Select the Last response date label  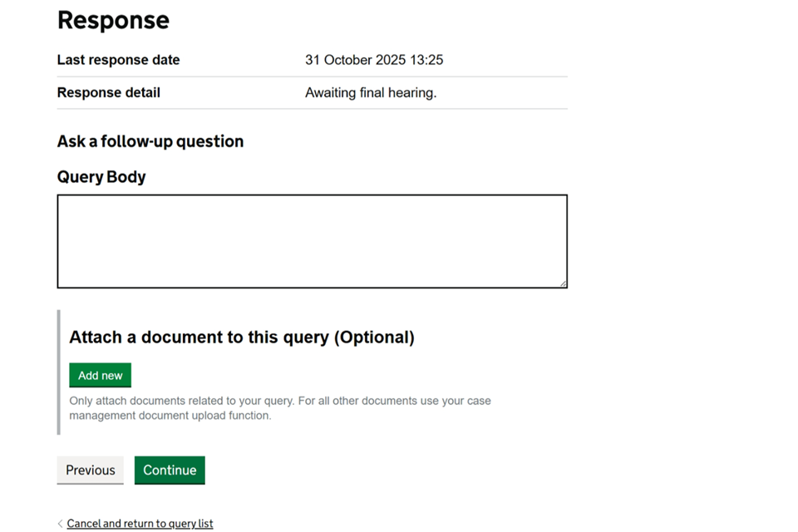coord(118,60)
